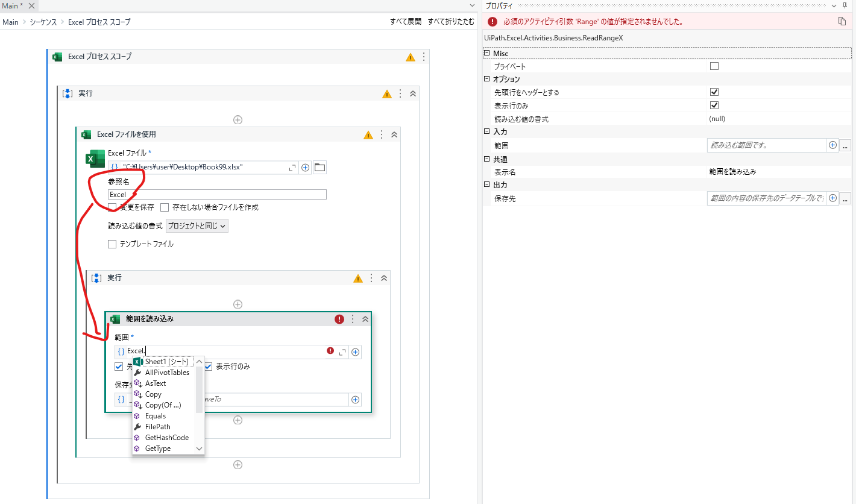Click down arrow on autocomplete list scrollbar
Screen dimensions: 856x504
pyautogui.click(x=200, y=449)
